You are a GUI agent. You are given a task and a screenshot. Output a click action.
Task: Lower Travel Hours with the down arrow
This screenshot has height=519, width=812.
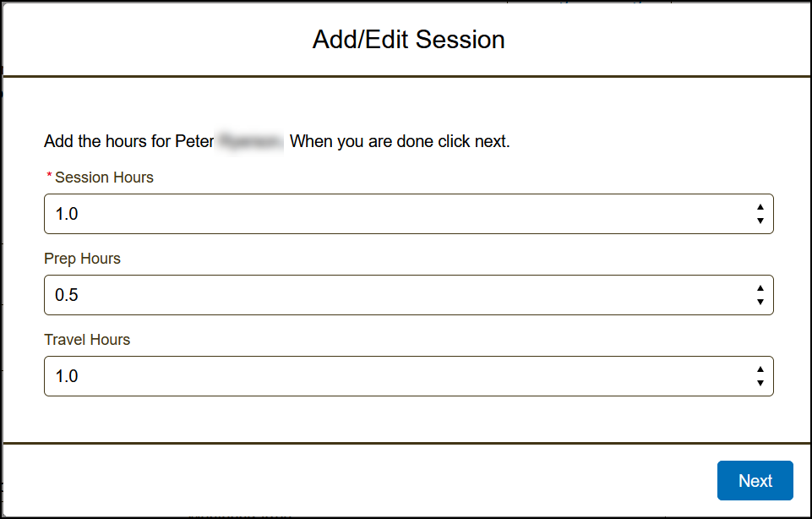coord(760,383)
